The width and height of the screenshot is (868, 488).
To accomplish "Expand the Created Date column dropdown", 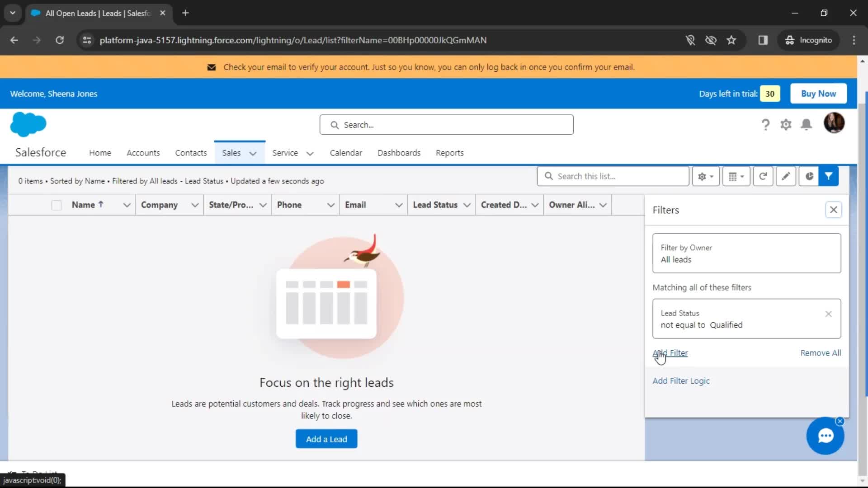I will click(535, 205).
